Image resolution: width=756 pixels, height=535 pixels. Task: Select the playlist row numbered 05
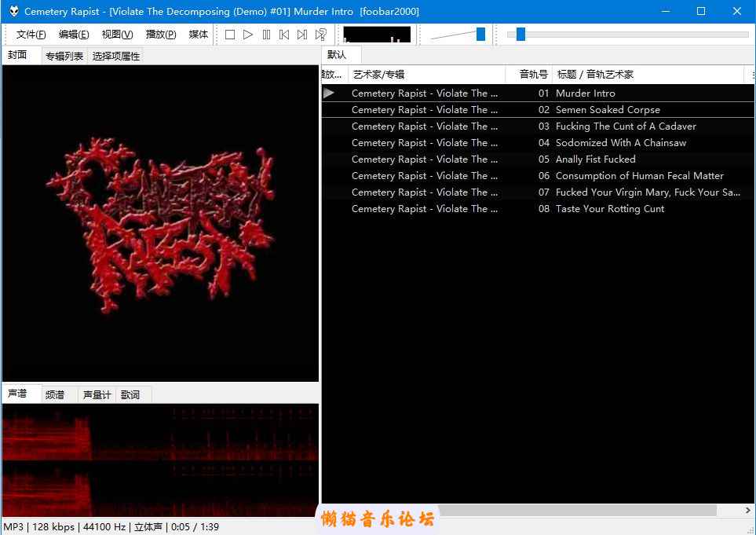(538, 159)
